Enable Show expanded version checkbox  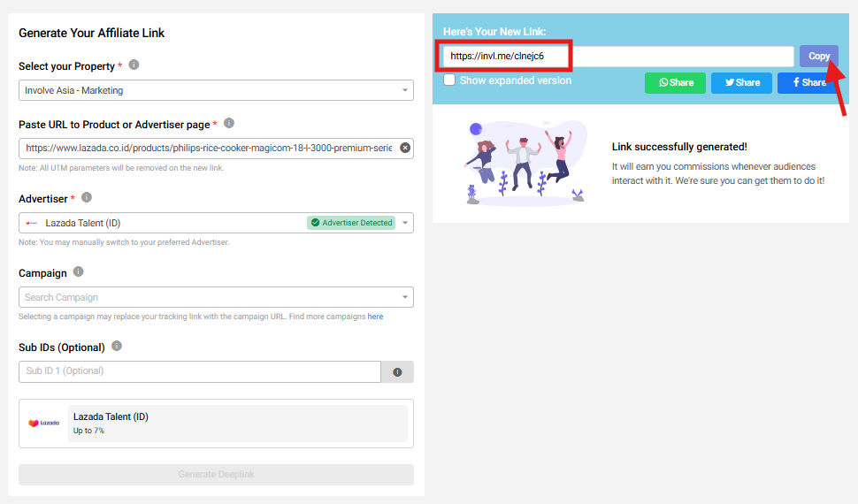(x=450, y=80)
